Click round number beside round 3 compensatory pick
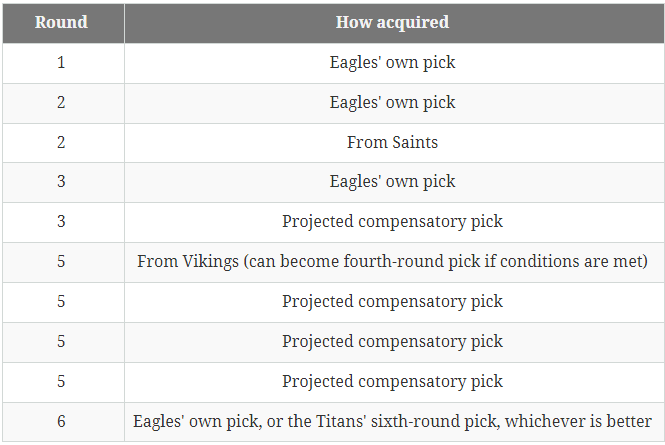The width and height of the screenshot is (665, 445). 61,222
